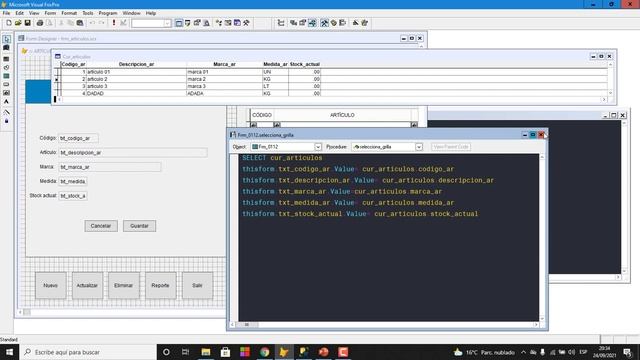The height and width of the screenshot is (360, 640).
Task: Select the Label 'A' control tool
Action: coord(7,102)
